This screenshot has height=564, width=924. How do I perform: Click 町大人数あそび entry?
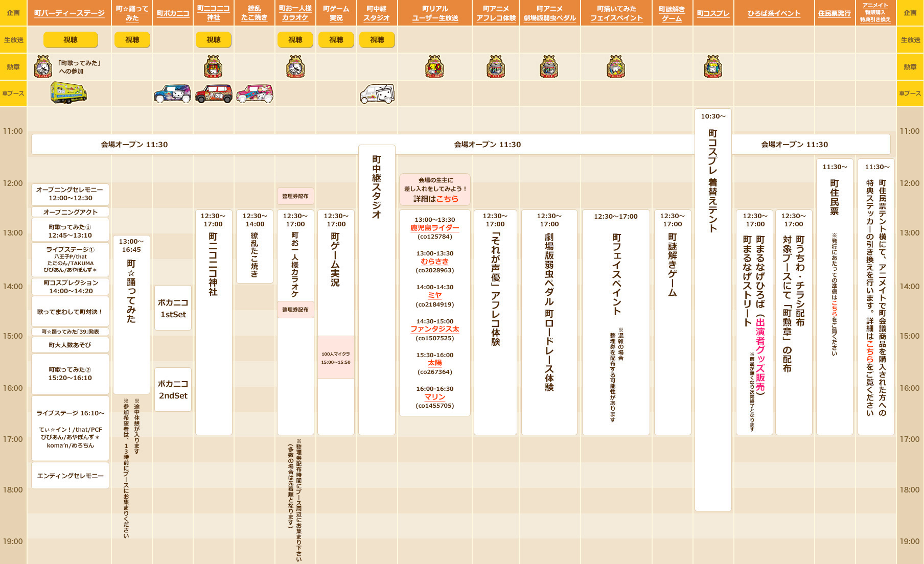(71, 345)
